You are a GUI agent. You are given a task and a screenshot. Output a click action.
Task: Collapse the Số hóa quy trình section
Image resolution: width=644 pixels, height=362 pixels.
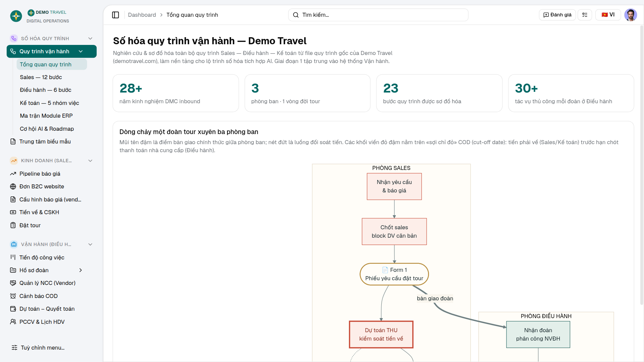pyautogui.click(x=90, y=39)
